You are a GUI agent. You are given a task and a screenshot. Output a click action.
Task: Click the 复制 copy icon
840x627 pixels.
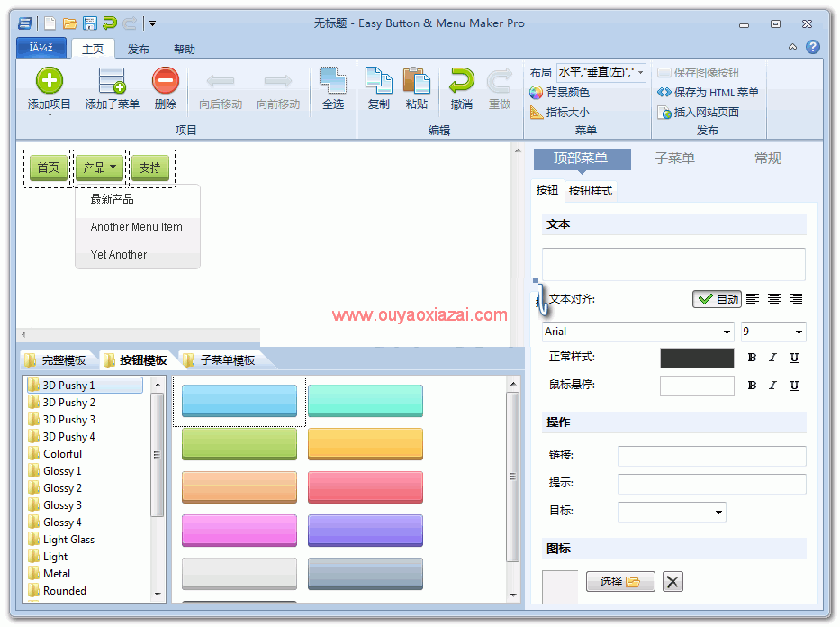pyautogui.click(x=379, y=81)
